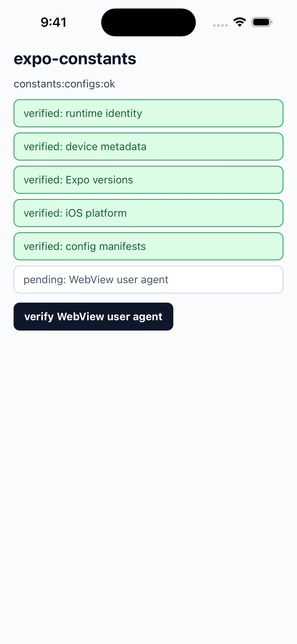This screenshot has width=297, height=644.
Task: Choose the verified: iOS platform row
Action: pos(148,213)
